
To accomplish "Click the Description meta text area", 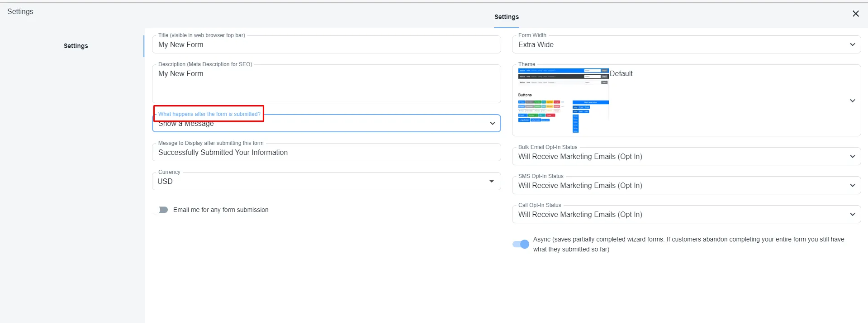I will click(x=326, y=84).
